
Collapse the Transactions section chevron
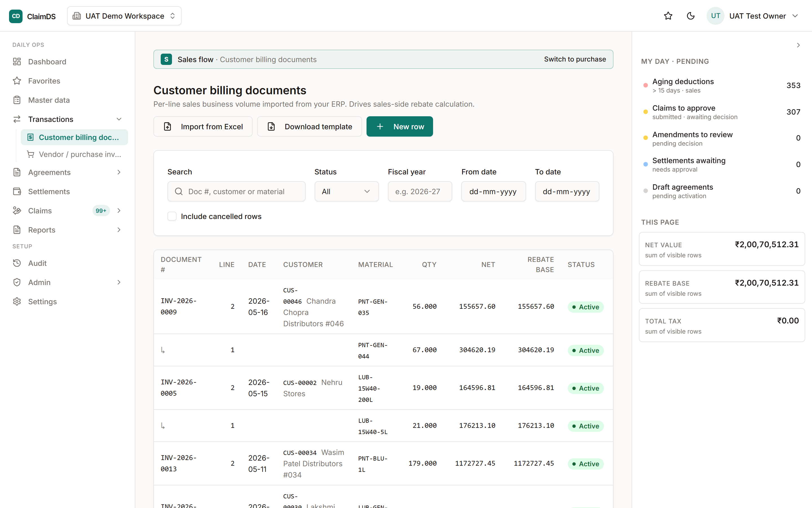[119, 119]
